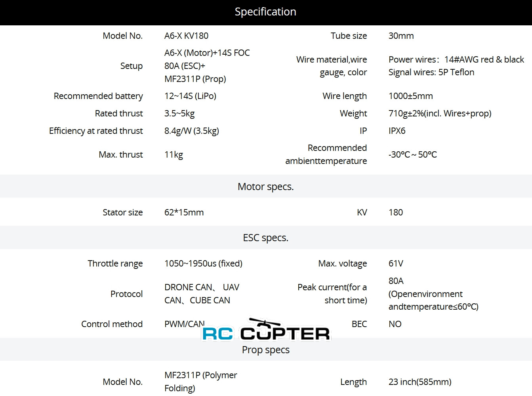Click the Max. voltage 61V value
Viewport: 532px width, 396px height.
[396, 264]
